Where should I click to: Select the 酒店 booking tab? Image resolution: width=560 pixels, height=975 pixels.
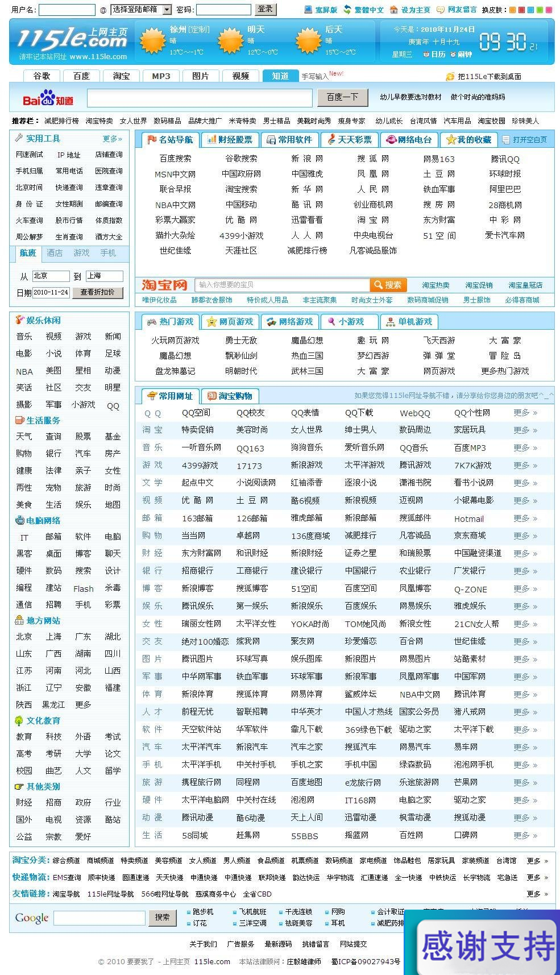pyautogui.click(x=55, y=253)
